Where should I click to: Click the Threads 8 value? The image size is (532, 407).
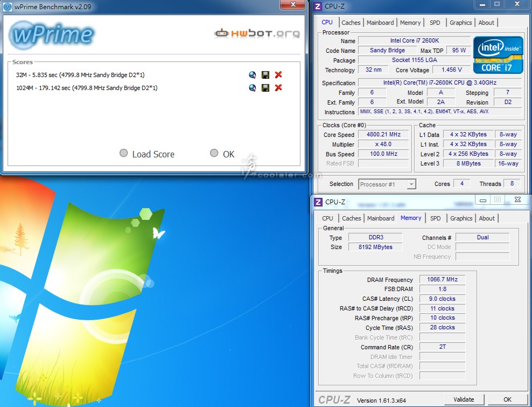[512, 183]
